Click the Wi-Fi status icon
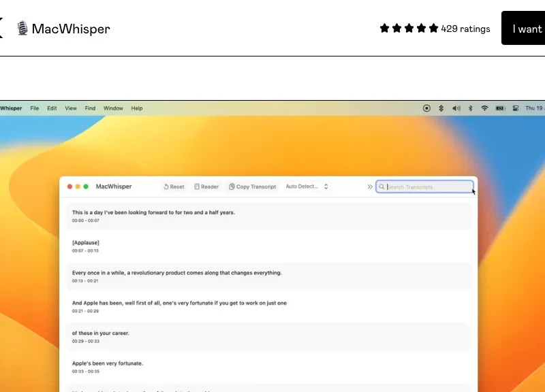 (484, 108)
